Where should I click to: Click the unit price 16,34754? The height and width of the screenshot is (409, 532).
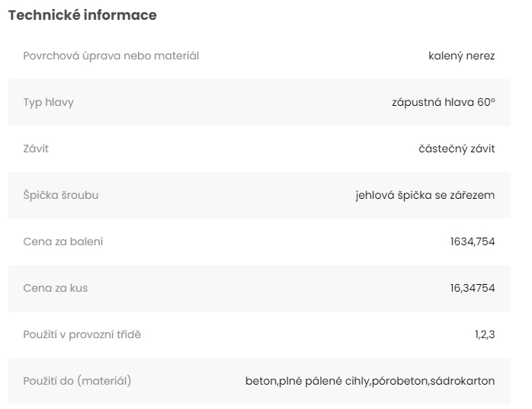473,288
